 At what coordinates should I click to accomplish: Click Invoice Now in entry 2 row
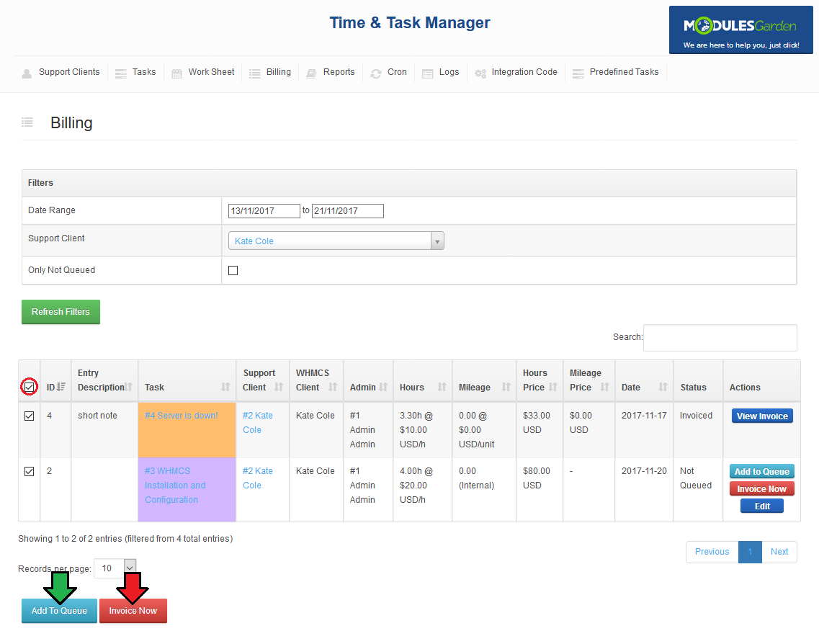[x=761, y=489]
